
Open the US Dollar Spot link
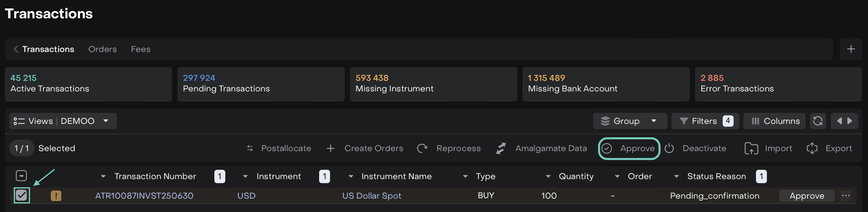coord(371,196)
